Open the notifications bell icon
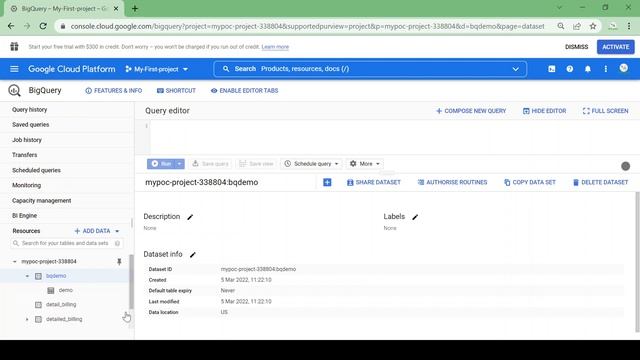The image size is (640, 360). (587, 69)
